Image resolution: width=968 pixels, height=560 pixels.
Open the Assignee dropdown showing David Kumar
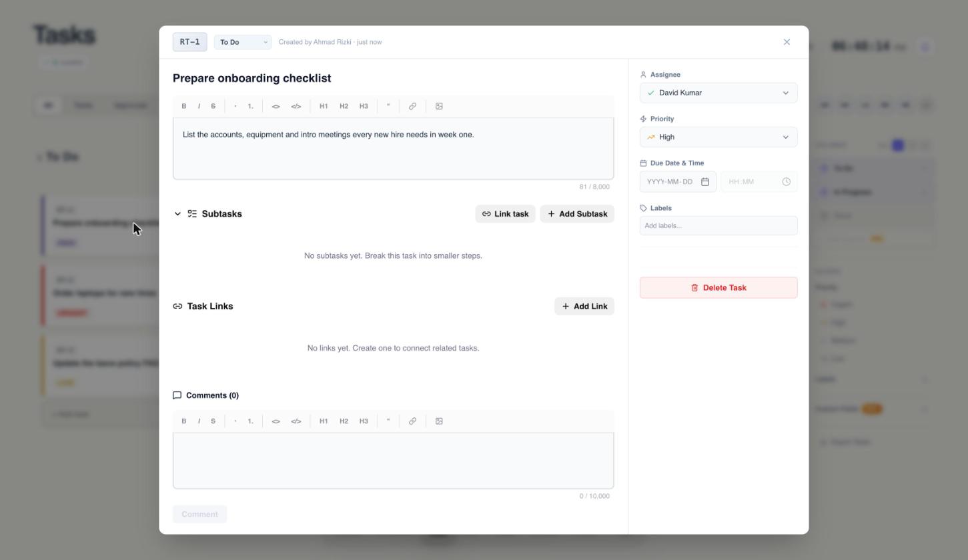pos(718,93)
